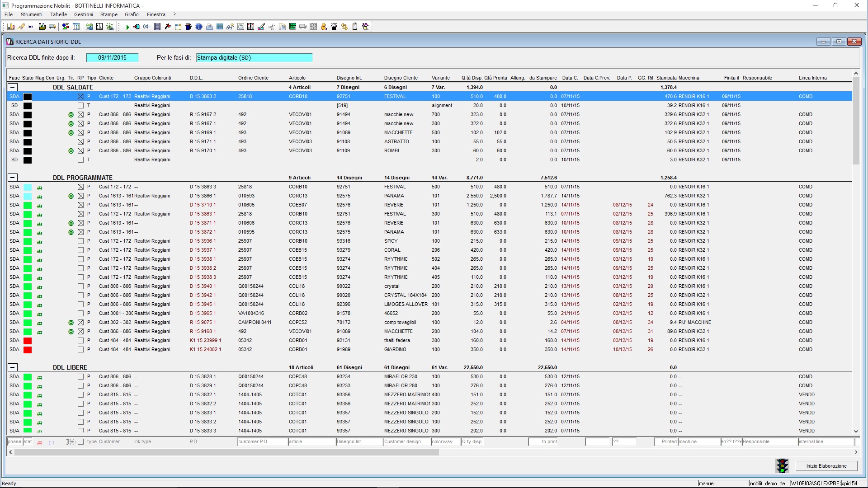
Task: Click the scissors cut icon
Action: click(x=271, y=27)
